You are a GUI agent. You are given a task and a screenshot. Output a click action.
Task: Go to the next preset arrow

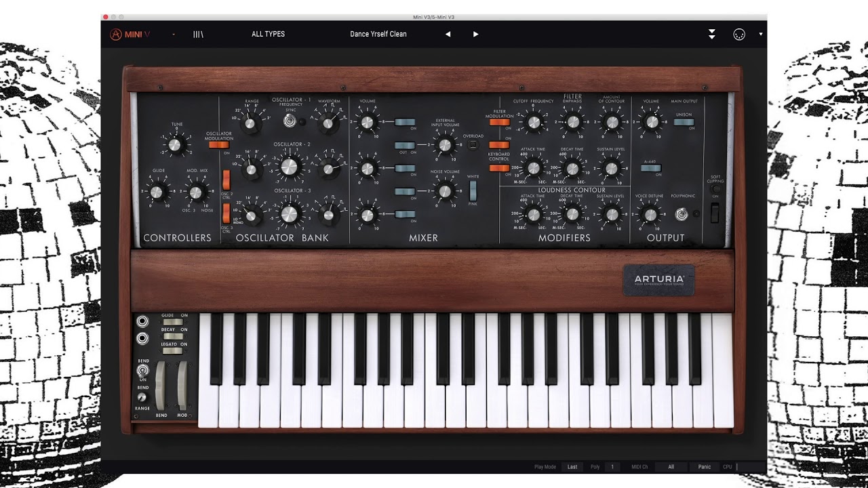[x=475, y=34]
